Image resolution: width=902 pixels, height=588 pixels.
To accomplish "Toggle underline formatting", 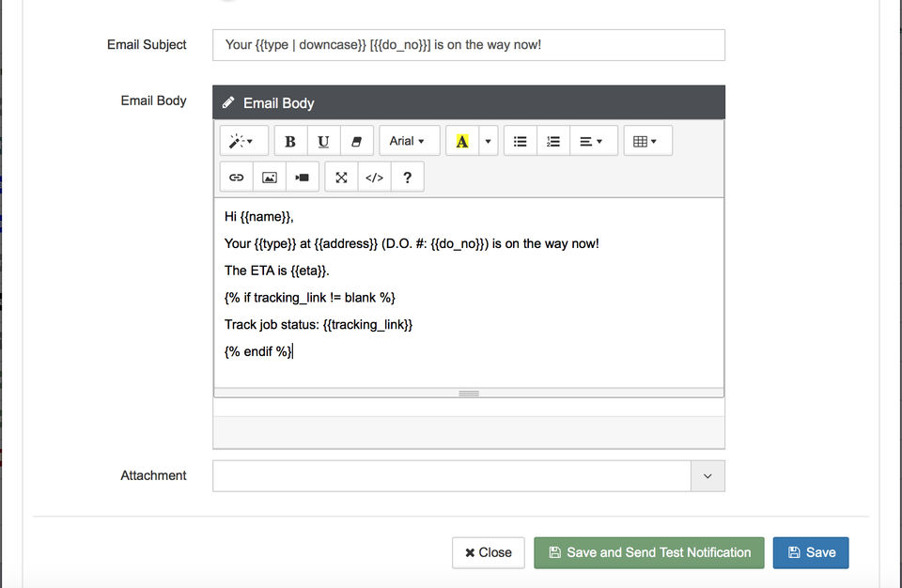I will pyautogui.click(x=323, y=141).
